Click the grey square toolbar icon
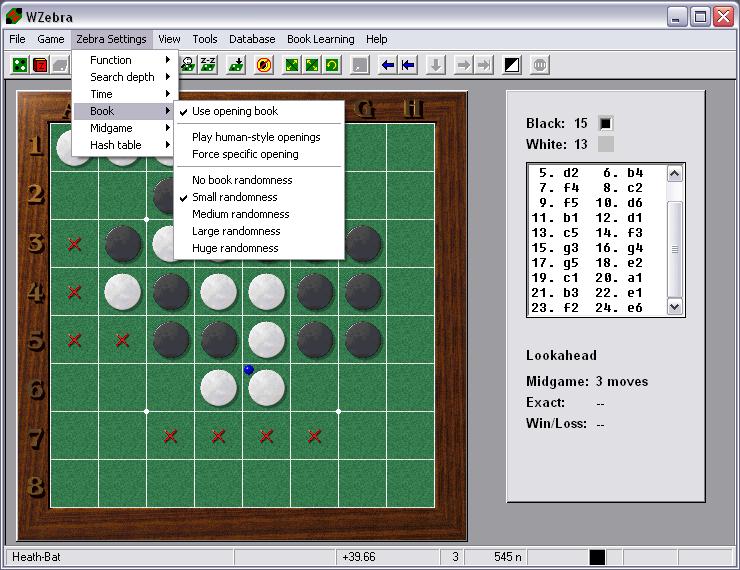 [360, 65]
